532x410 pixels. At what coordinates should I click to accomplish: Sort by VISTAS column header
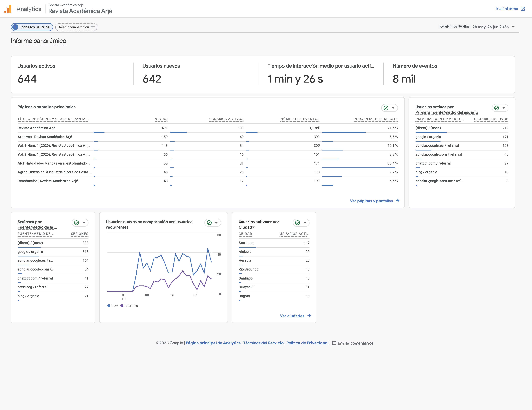tap(161, 119)
